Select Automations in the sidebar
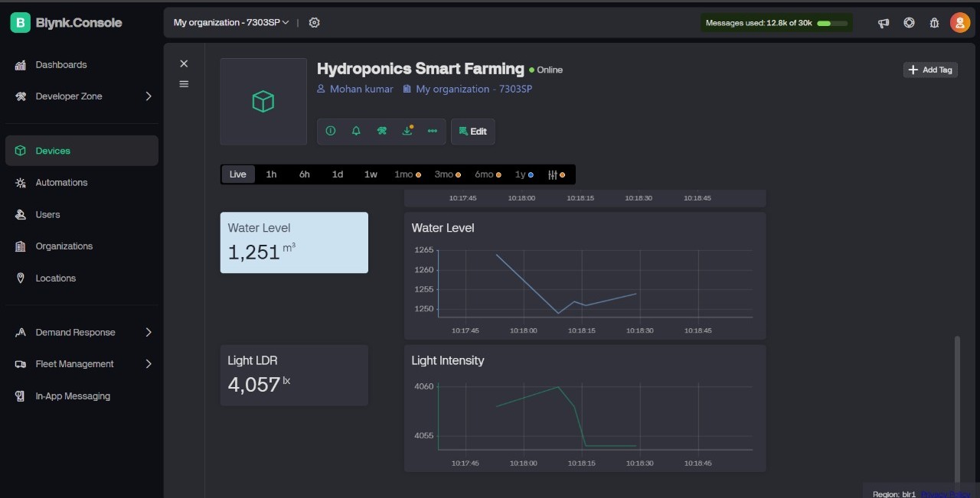Screen dimensions: 980x498 click(x=61, y=182)
